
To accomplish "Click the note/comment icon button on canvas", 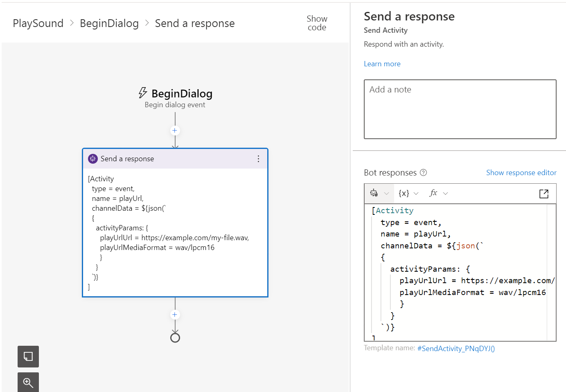I will click(28, 356).
